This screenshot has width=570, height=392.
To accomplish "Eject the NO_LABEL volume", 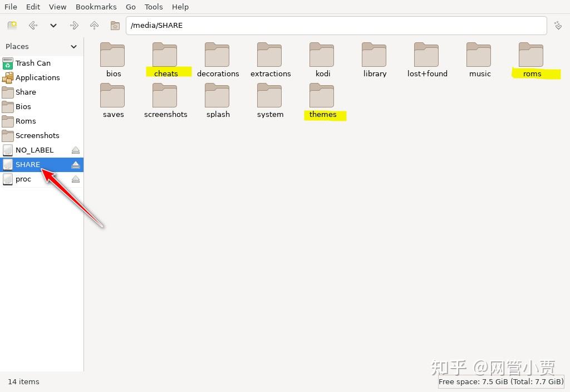I will [x=76, y=150].
